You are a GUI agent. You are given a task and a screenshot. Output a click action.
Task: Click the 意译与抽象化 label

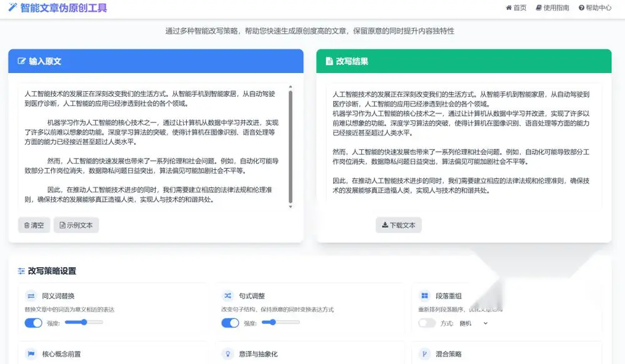pyautogui.click(x=258, y=354)
